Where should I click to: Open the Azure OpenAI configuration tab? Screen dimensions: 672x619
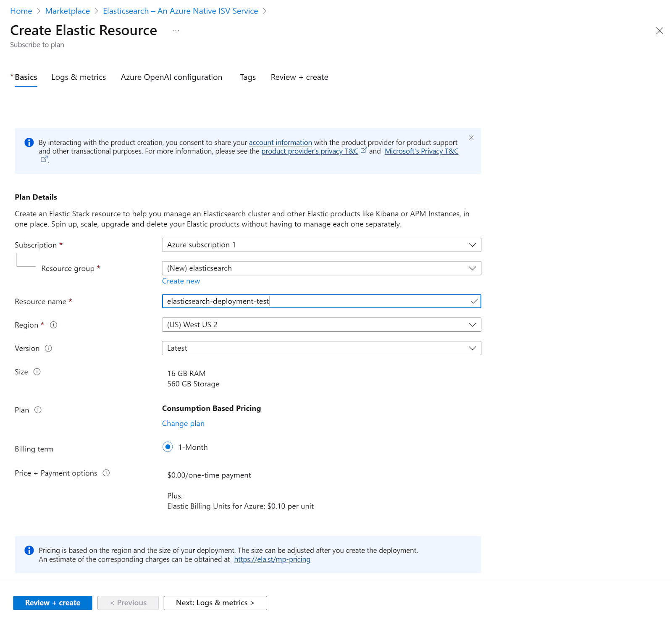pos(171,77)
